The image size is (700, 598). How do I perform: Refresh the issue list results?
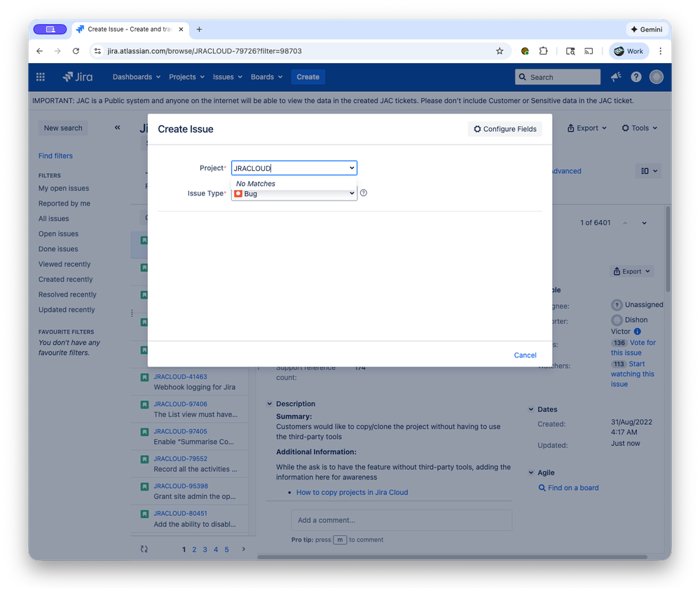tap(144, 550)
